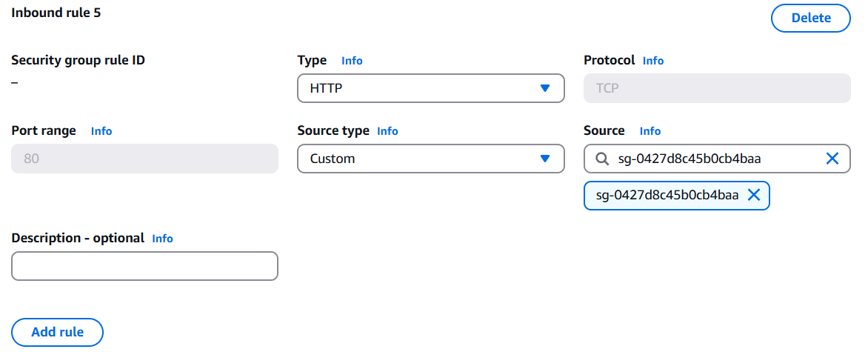Click the Type dropdown arrow triangle
This screenshot has width=868, height=352.
pyautogui.click(x=545, y=88)
